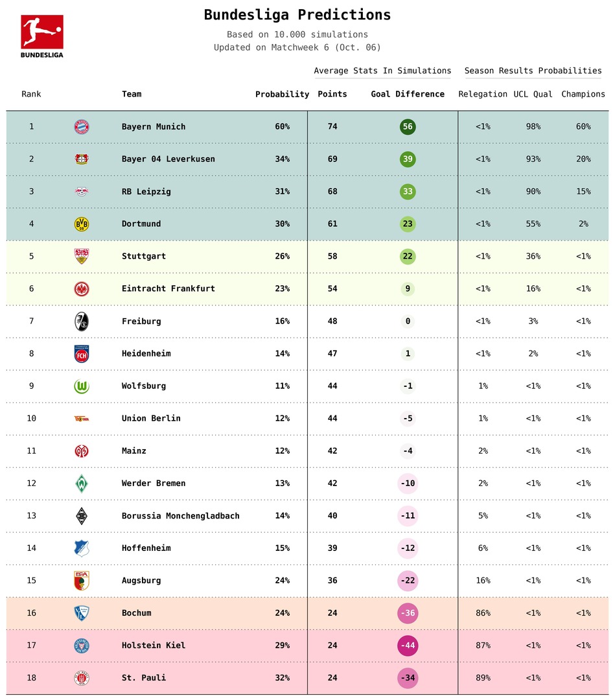Select the Heidenheim team name

[x=145, y=354]
